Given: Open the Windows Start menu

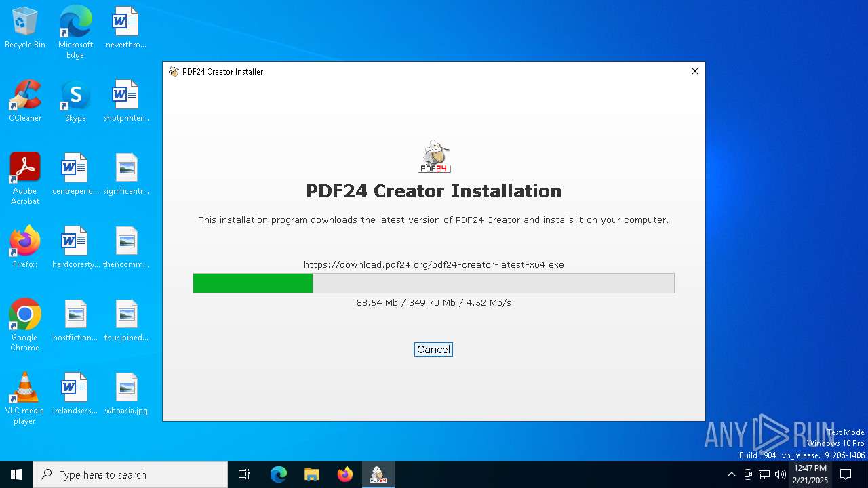Looking at the screenshot, I should click(x=16, y=474).
